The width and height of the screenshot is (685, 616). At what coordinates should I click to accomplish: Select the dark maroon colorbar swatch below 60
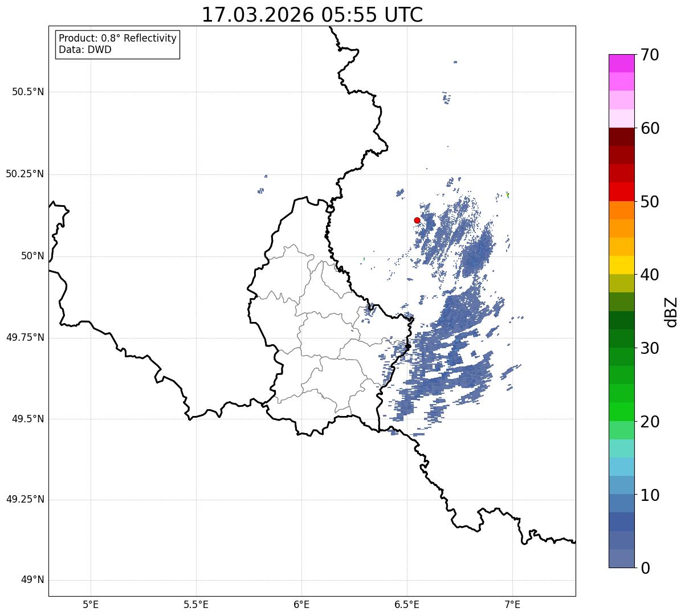coord(621,137)
